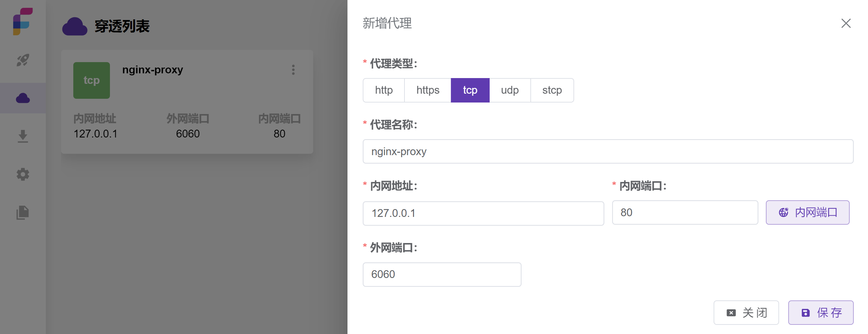
Task: Click the 保存 save button
Action: coord(820,313)
